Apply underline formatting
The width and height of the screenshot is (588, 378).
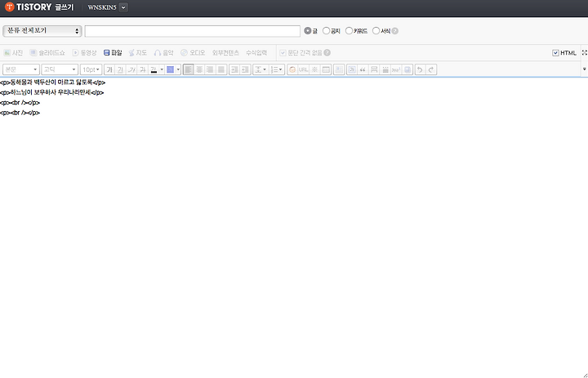click(x=120, y=69)
